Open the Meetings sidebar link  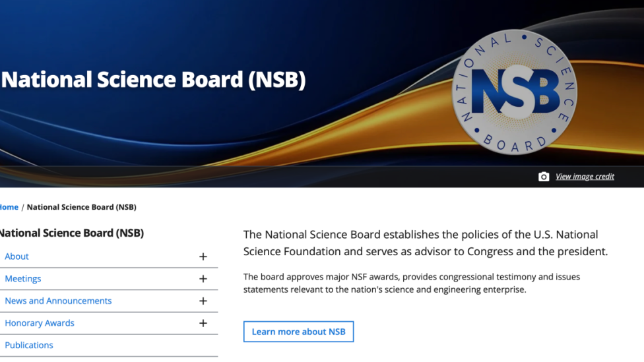tap(23, 278)
